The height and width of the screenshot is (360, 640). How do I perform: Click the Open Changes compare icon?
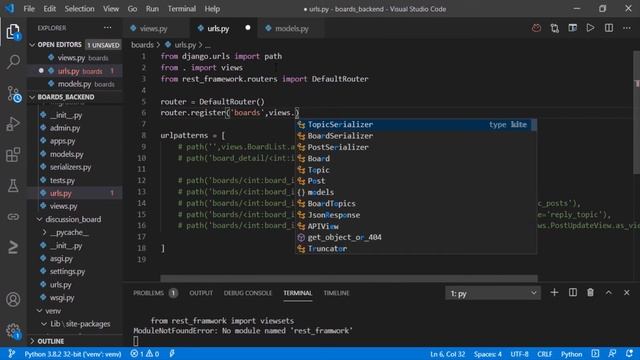[x=554, y=28]
